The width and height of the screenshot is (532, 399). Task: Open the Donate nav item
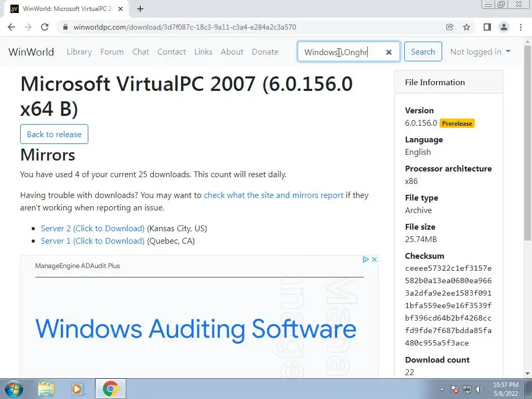point(265,52)
